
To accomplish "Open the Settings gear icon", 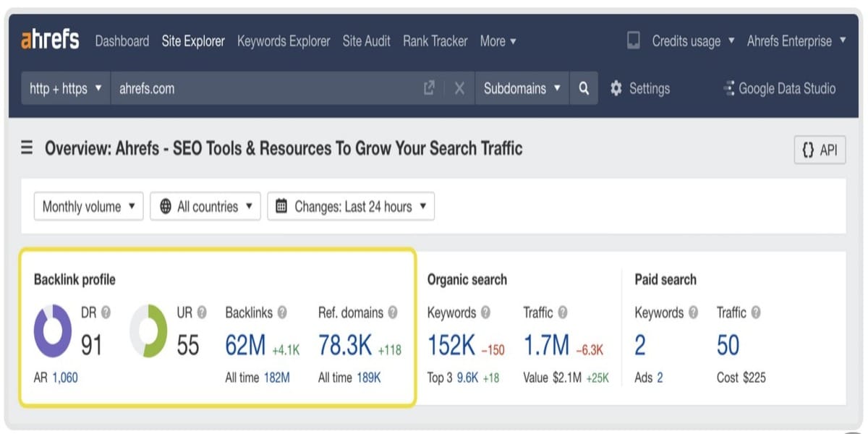I will pos(616,88).
